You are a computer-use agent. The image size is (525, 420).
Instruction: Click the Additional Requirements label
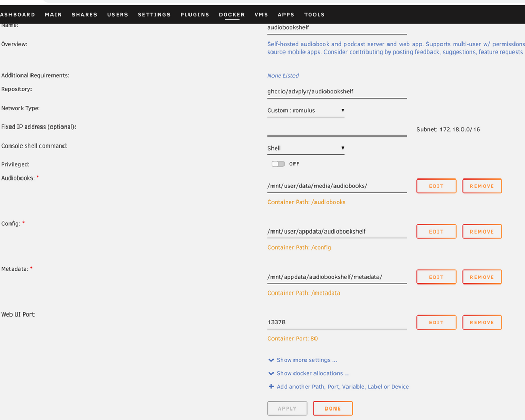click(35, 76)
